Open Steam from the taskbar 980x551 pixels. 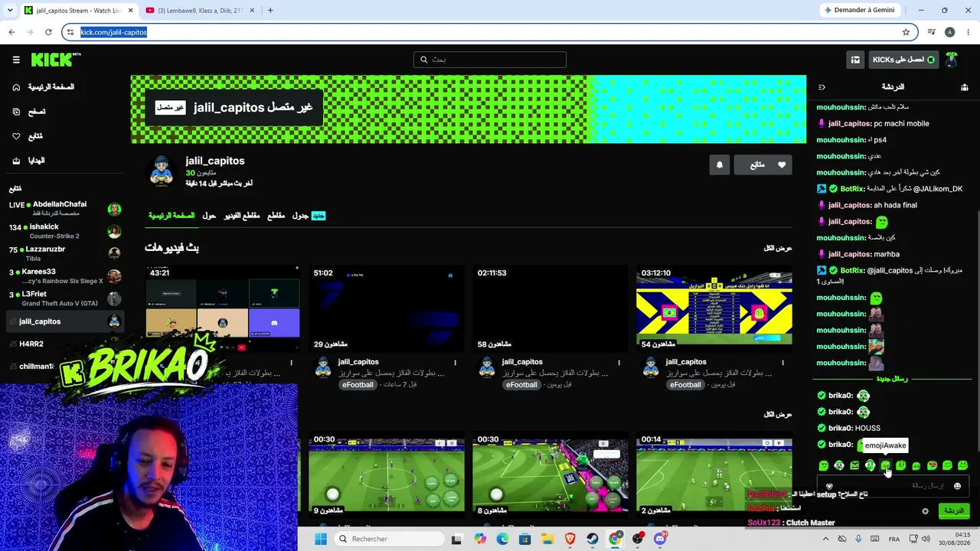pyautogui.click(x=593, y=540)
